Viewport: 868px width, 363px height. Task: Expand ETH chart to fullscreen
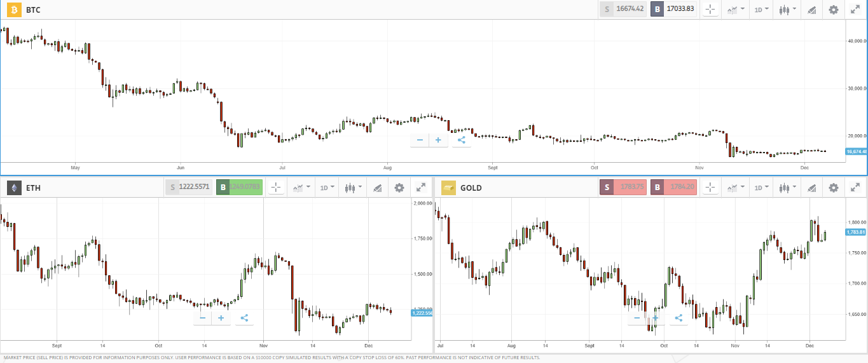pos(421,188)
